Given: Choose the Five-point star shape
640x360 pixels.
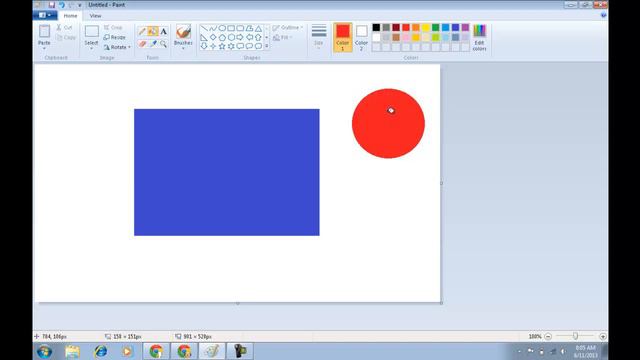Looking at the screenshot, I should click(x=222, y=46).
